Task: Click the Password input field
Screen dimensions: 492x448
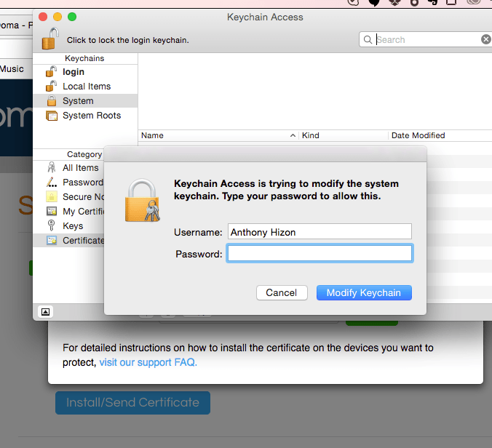Action: click(320, 253)
